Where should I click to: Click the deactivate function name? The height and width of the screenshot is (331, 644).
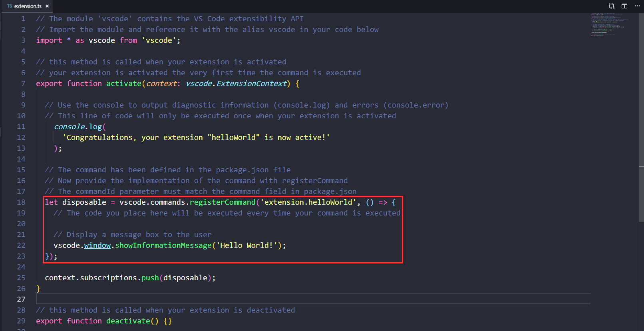(x=128, y=321)
